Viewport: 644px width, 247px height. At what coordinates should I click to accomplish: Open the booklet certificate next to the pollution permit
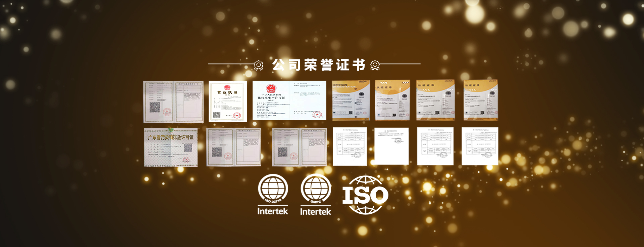(233, 147)
